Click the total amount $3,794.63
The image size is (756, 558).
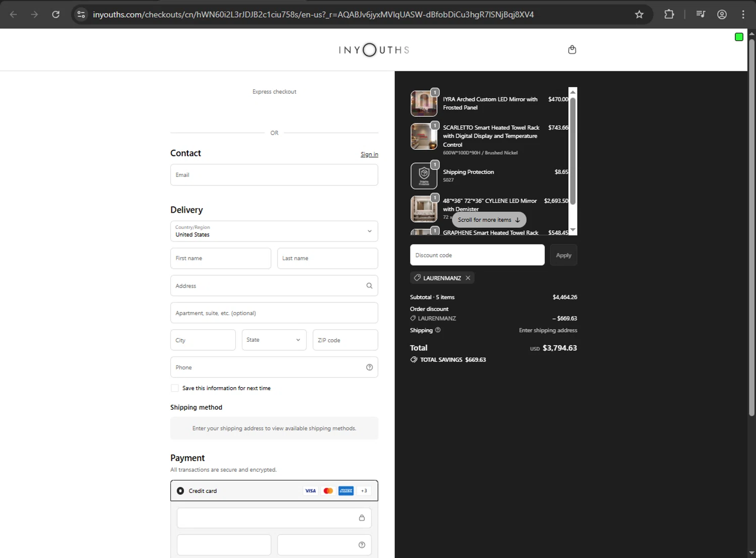coord(559,348)
